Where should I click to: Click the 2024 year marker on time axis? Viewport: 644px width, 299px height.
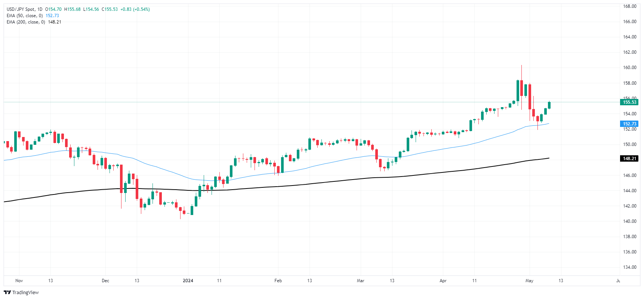pyautogui.click(x=188, y=281)
